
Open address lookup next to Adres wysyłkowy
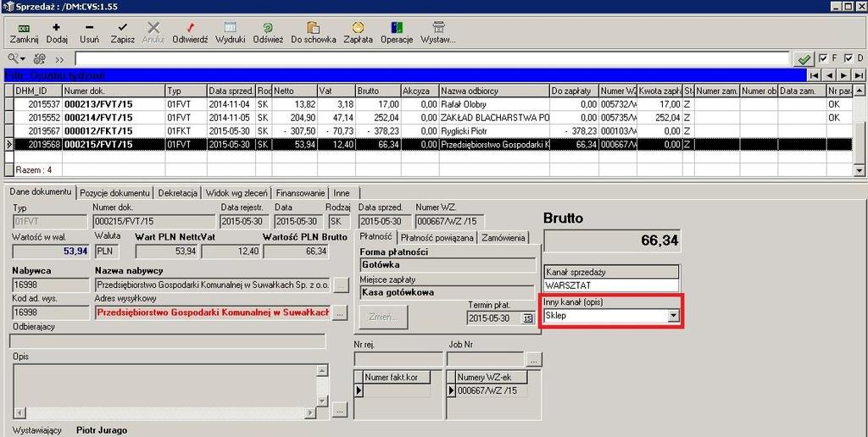pos(340,313)
